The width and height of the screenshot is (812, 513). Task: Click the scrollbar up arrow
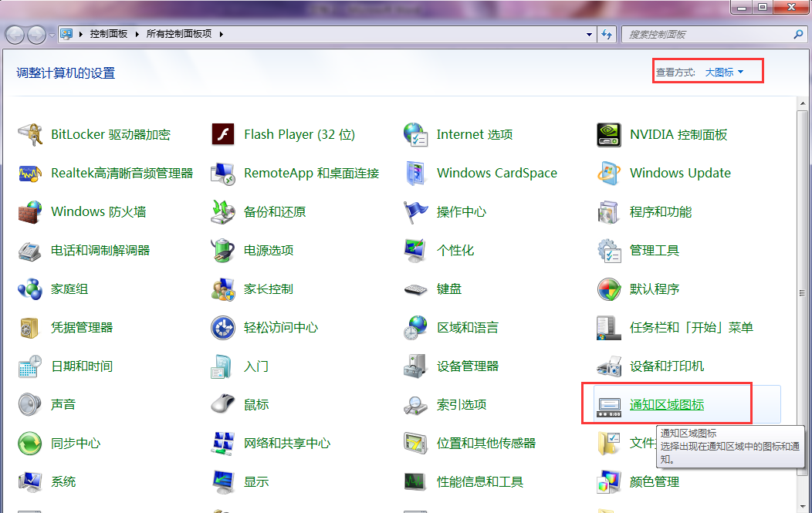tap(802, 103)
